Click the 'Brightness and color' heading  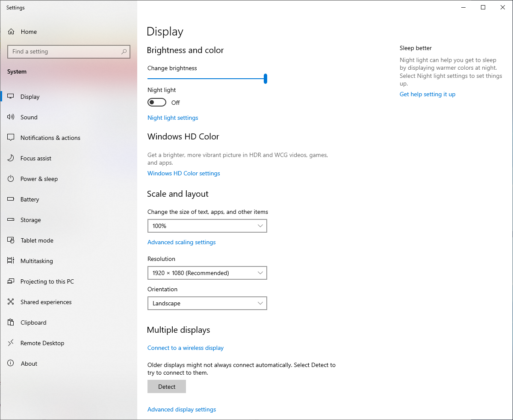pyautogui.click(x=186, y=50)
